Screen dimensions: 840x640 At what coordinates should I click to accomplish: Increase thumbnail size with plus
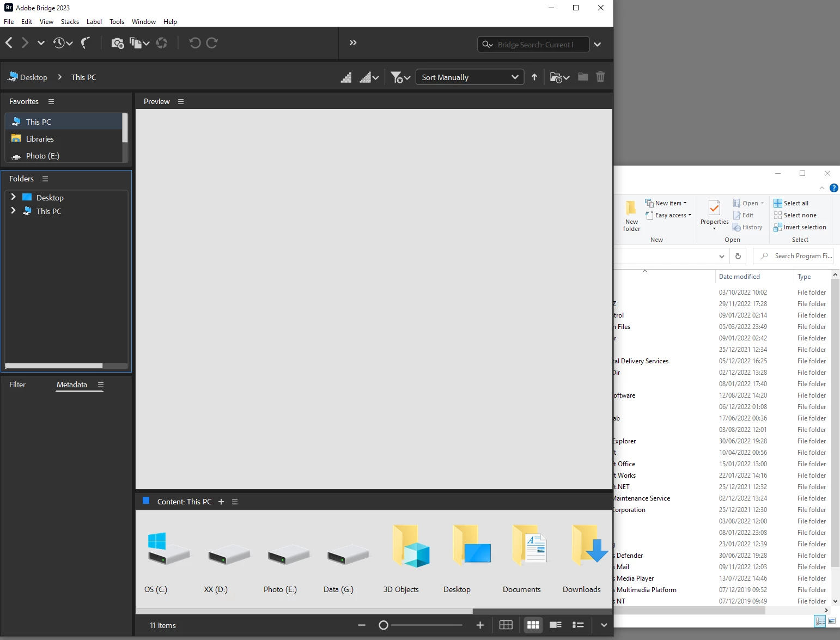480,625
